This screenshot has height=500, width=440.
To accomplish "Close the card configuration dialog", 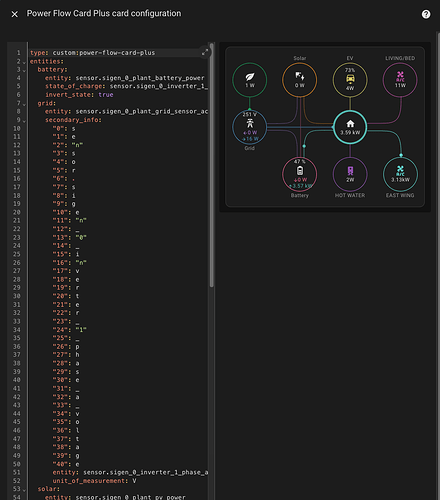I will click(x=14, y=14).
